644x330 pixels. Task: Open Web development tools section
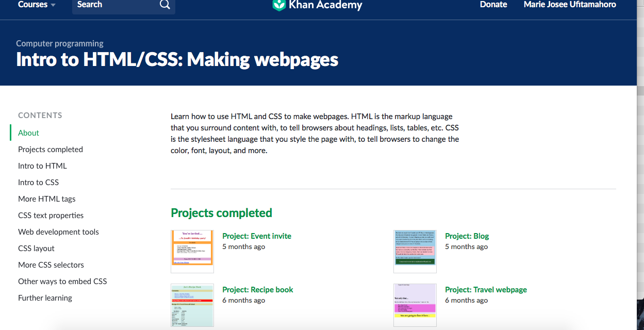pyautogui.click(x=58, y=232)
